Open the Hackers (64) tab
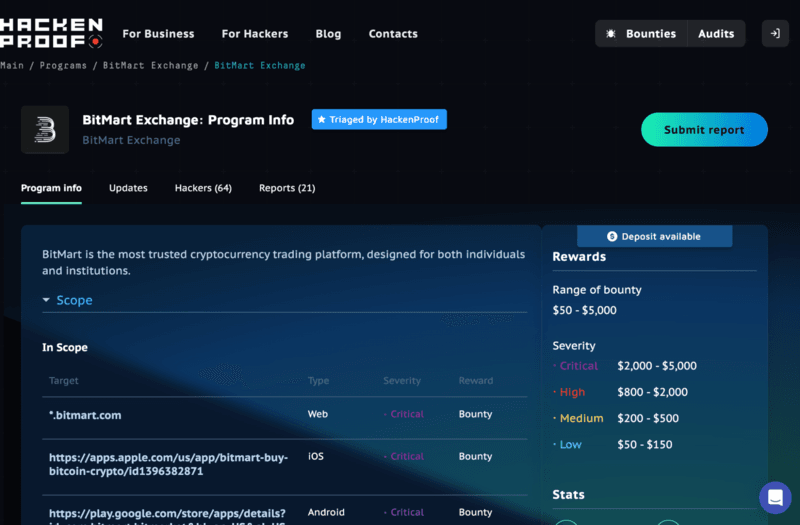 coord(203,188)
